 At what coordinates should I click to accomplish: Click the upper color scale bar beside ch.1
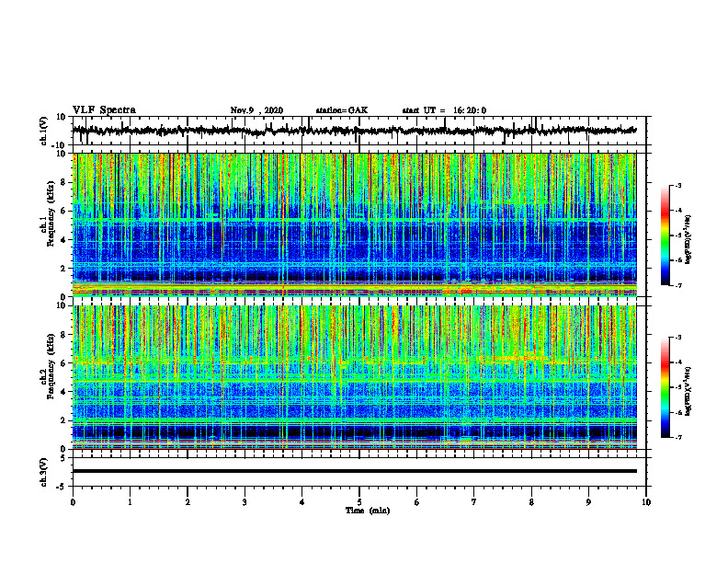[x=665, y=236]
